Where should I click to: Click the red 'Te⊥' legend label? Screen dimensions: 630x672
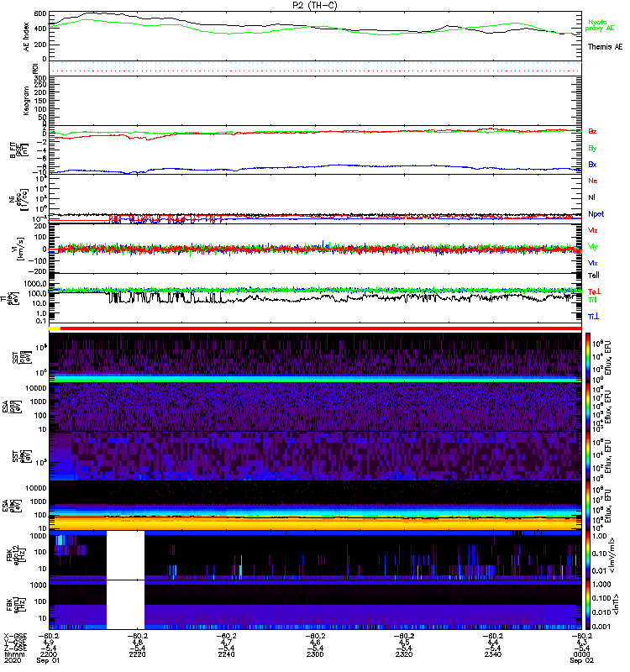[x=594, y=291]
